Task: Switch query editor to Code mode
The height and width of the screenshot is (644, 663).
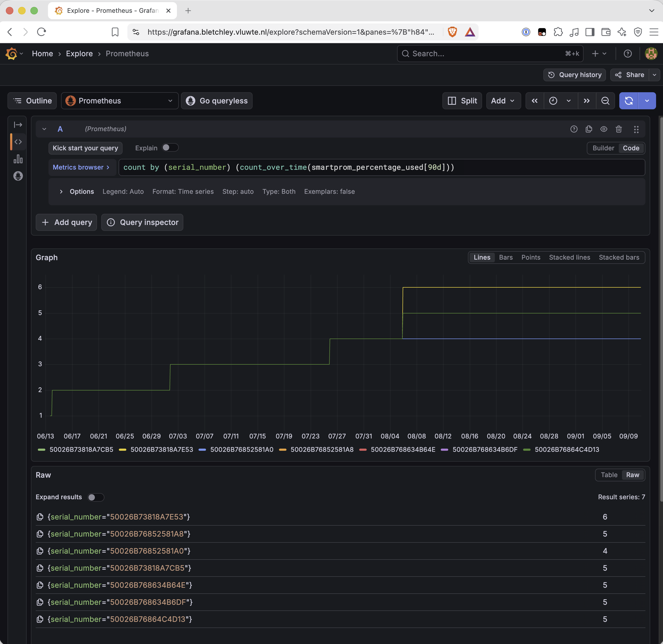Action: [x=631, y=148]
